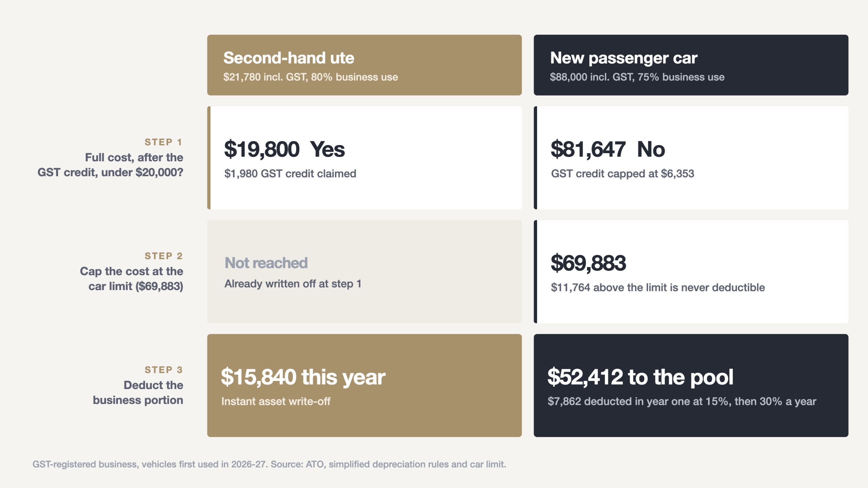Screen dimensions: 868x488
Task: Click the $69,883 car limit card
Action: tap(691, 271)
